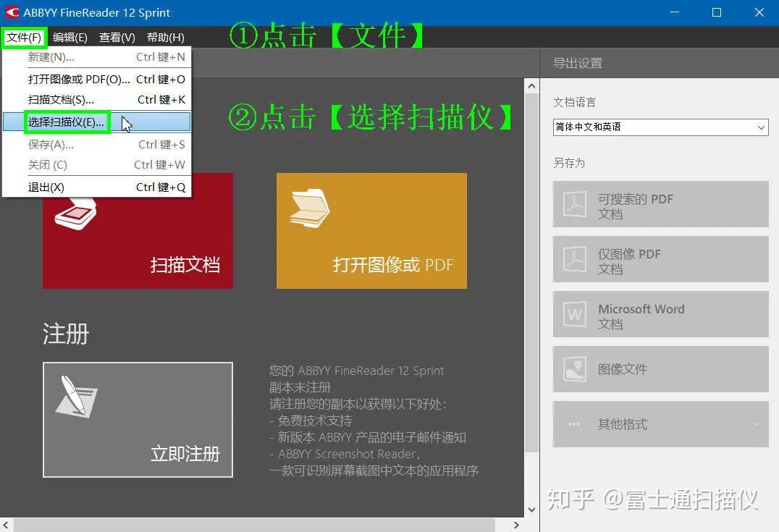Choose 保存(A)... from the file menu
The height and width of the screenshot is (532, 779).
(x=97, y=145)
